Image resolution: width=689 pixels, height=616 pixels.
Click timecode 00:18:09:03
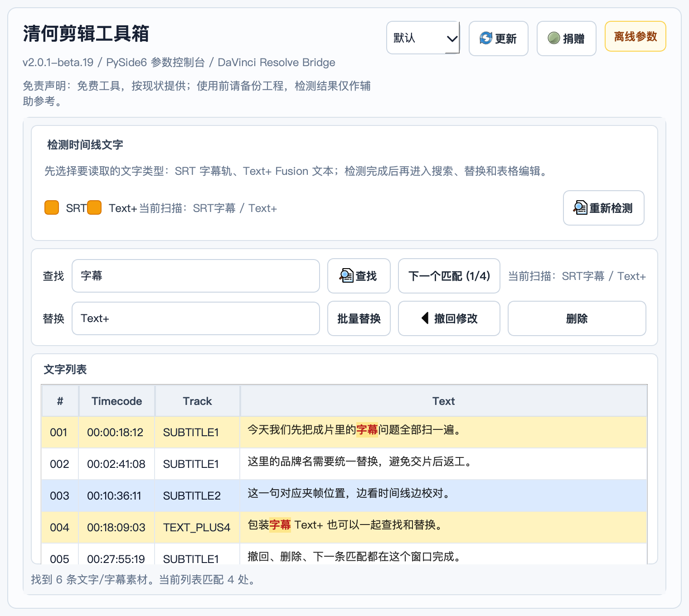click(x=116, y=527)
